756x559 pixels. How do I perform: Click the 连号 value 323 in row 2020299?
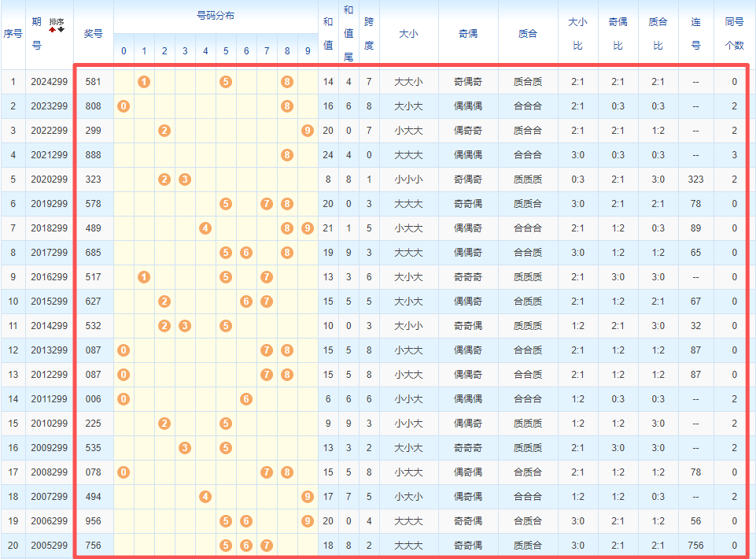coord(695,180)
